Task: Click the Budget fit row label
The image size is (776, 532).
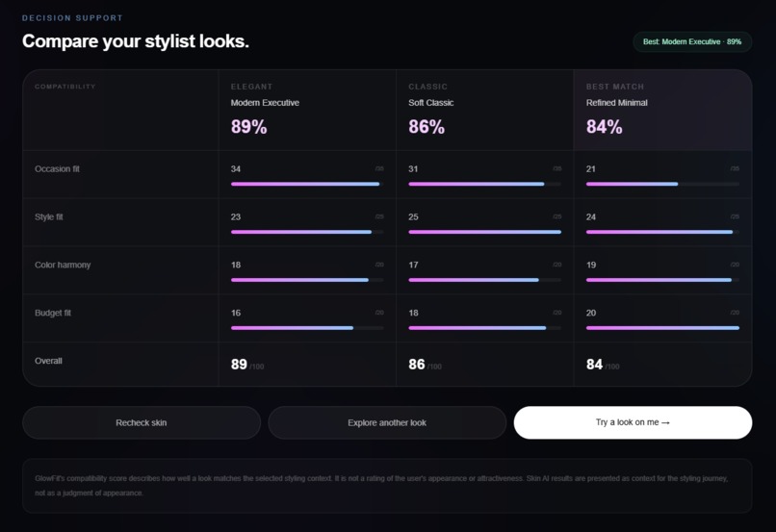Action: point(52,313)
